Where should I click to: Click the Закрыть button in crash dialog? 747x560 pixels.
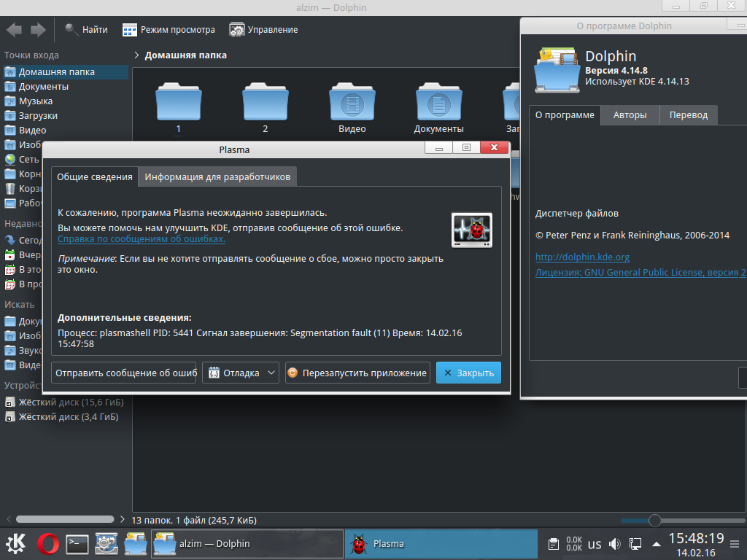(x=469, y=373)
